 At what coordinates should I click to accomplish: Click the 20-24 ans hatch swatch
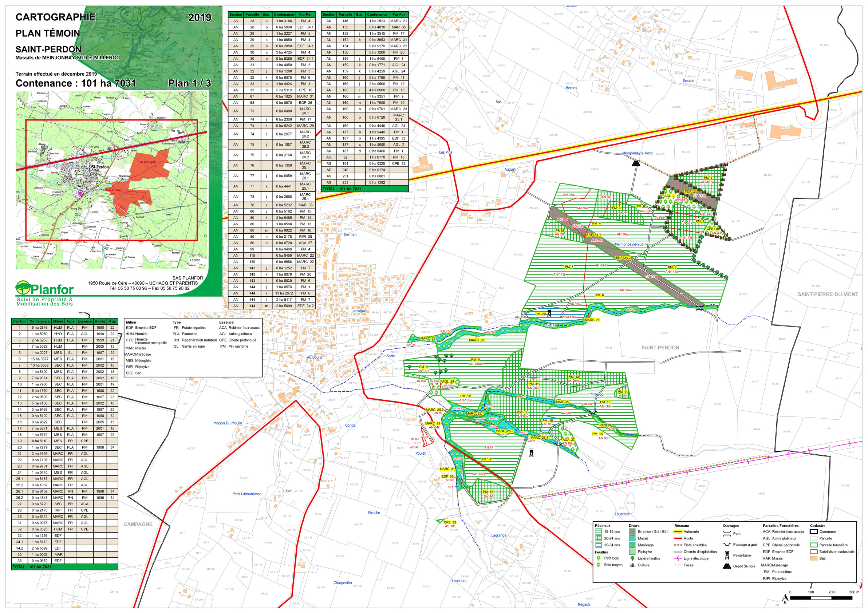coord(599,538)
